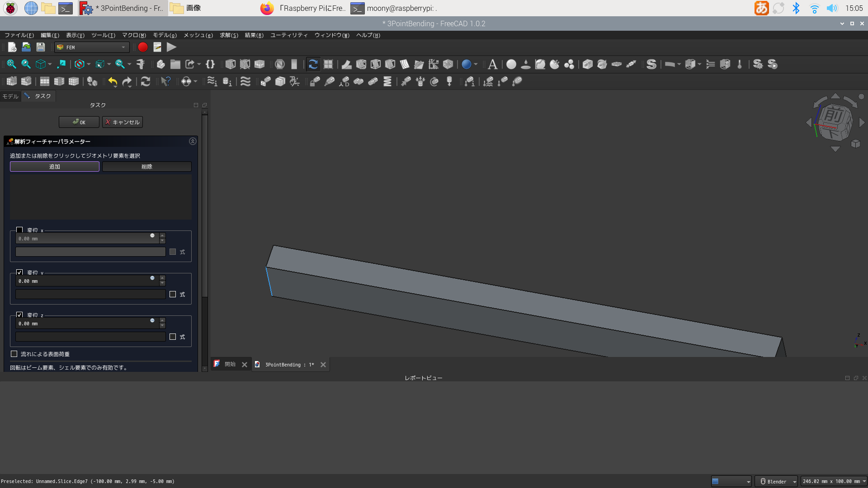Tick the 流れによる表面荷重 checkbox
This screenshot has height=488, width=868.
(14, 354)
